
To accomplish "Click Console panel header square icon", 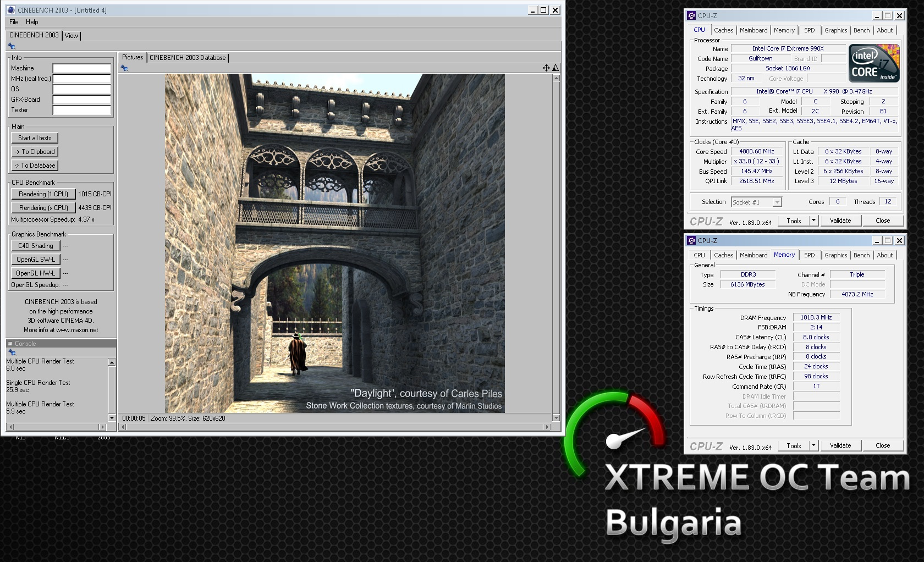I will tap(10, 344).
